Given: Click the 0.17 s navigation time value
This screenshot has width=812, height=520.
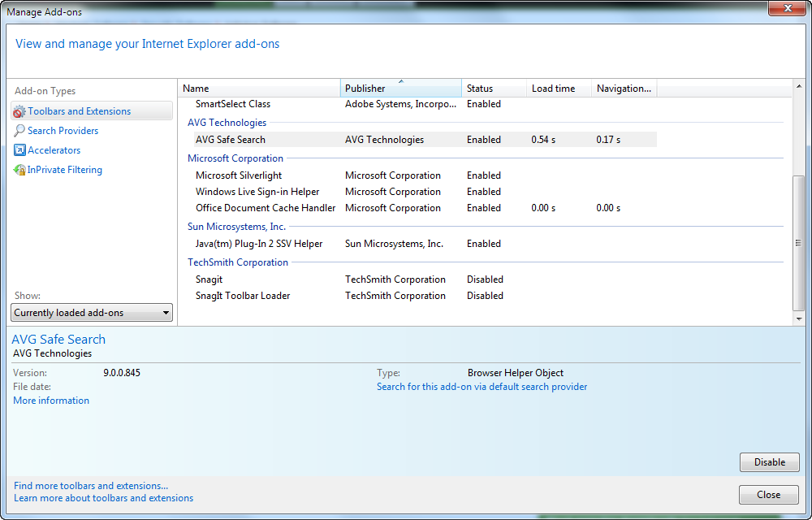Looking at the screenshot, I should coord(608,139).
